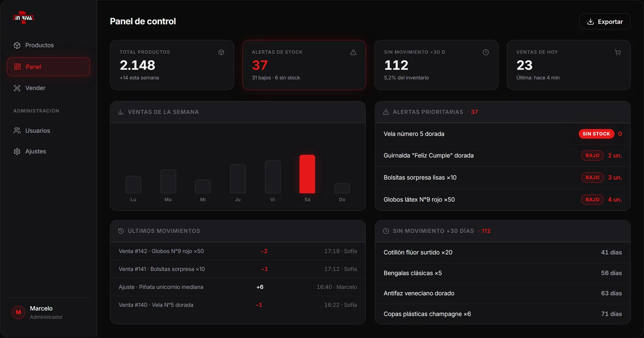Click the Panel grid icon in sidebar
The image size is (644, 338).
[17, 67]
